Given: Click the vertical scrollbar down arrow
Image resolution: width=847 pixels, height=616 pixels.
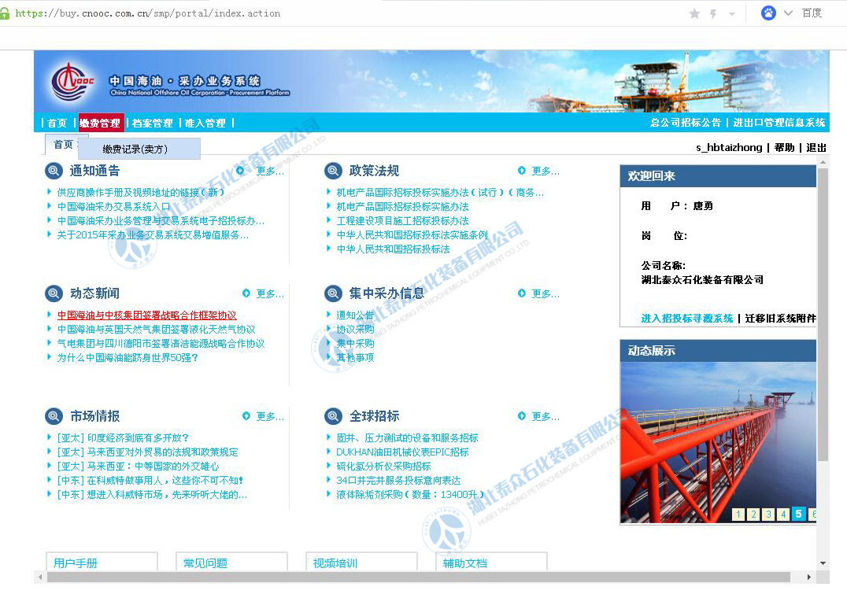Looking at the screenshot, I should (823, 563).
